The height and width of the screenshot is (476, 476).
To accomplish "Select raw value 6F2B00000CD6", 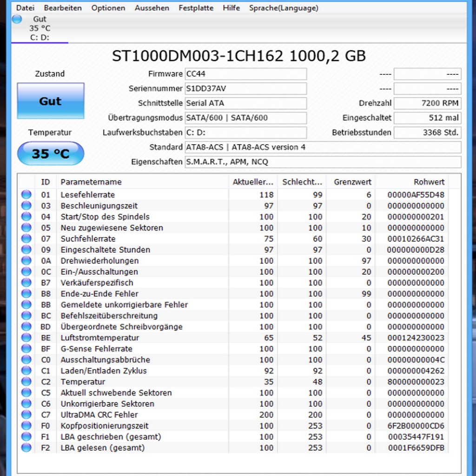I will tap(416, 426).
